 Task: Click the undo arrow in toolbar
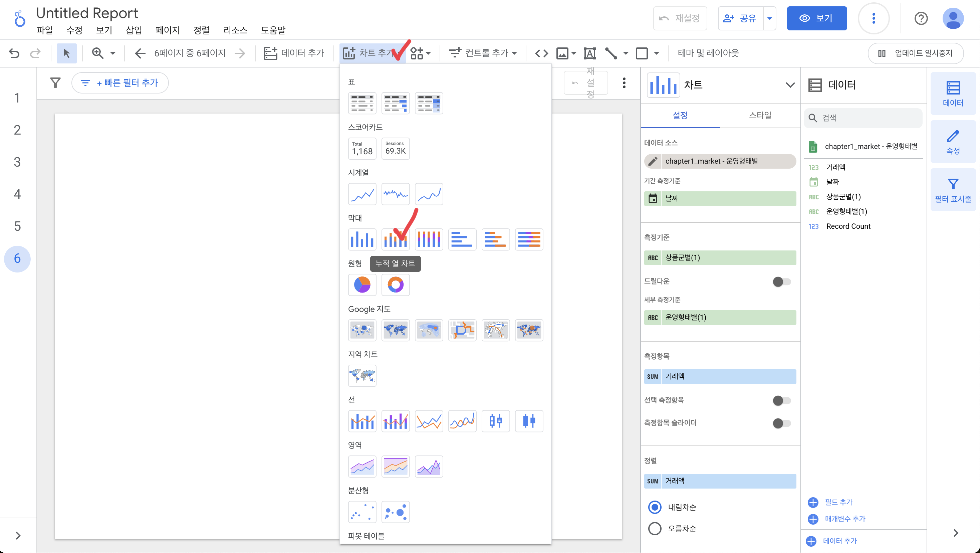tap(14, 53)
